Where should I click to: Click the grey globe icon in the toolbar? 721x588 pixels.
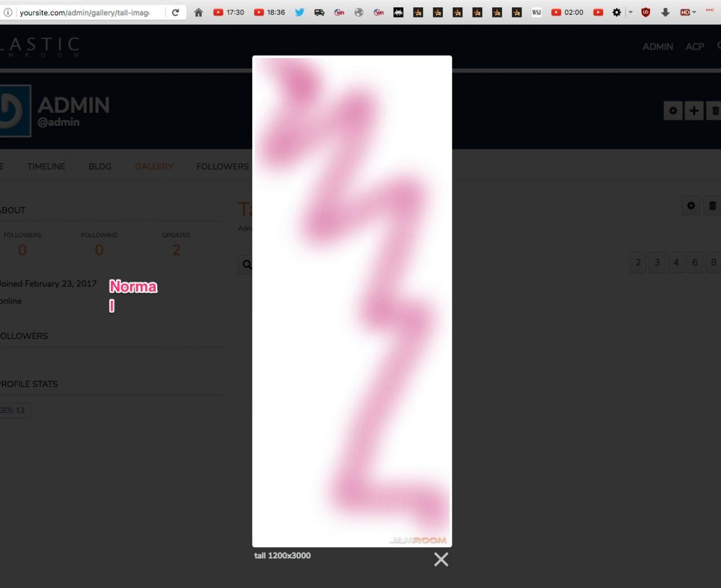click(x=359, y=12)
